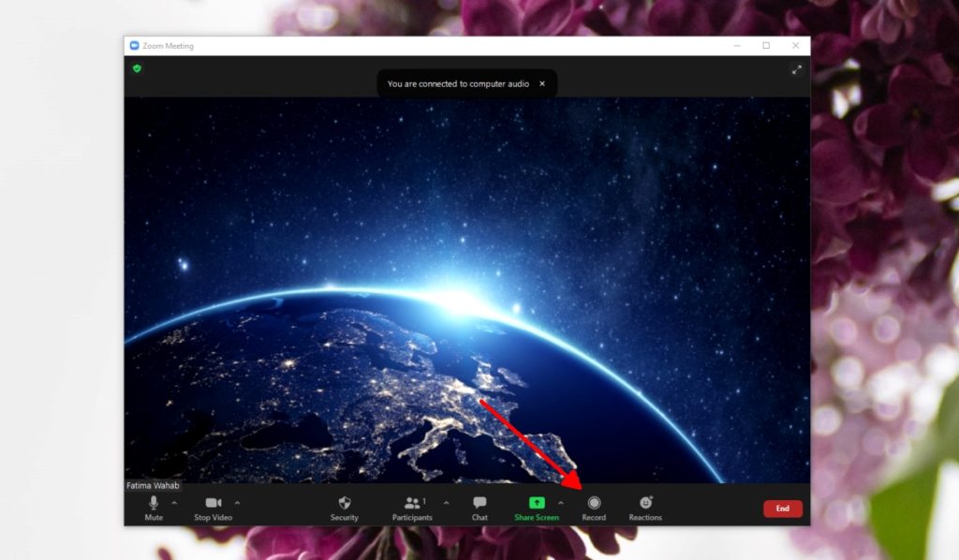The image size is (959, 560).
Task: Expand video options arrow beside Stop Video
Action: tap(237, 503)
